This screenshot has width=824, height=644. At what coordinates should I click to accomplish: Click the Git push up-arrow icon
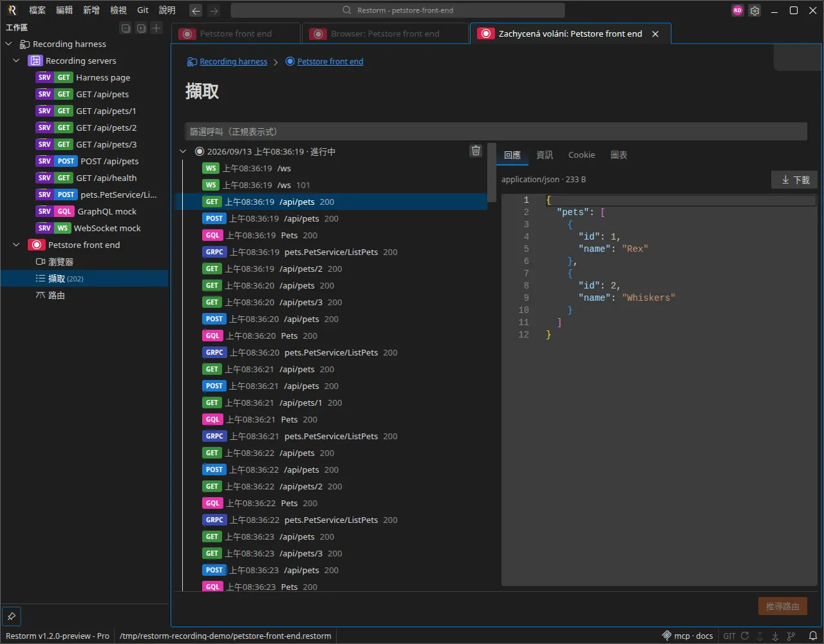point(760,636)
